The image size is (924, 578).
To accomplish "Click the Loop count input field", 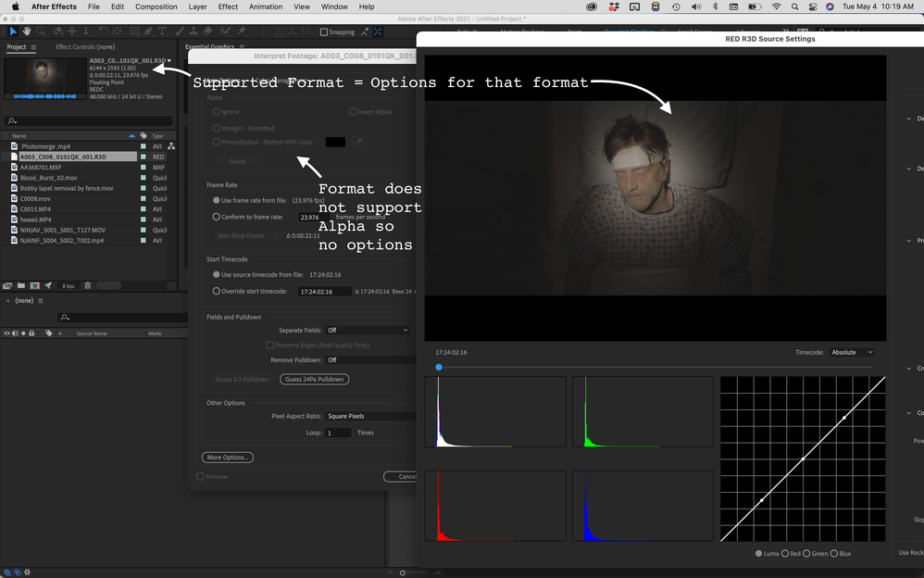I will [x=338, y=433].
